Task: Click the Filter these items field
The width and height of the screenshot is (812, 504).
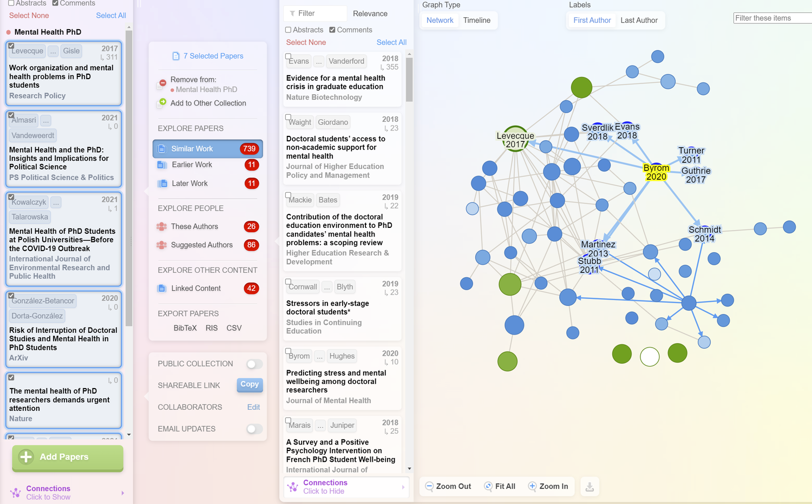Action: (772, 18)
